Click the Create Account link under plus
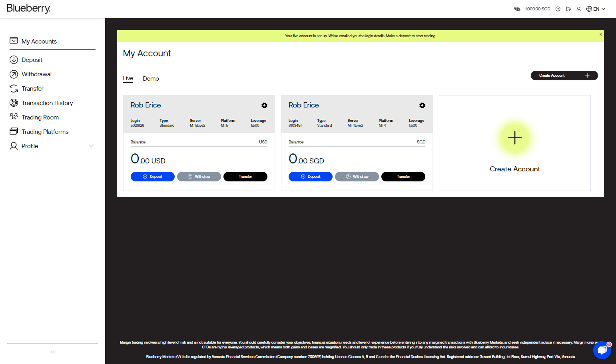The image size is (616, 364). point(515,169)
